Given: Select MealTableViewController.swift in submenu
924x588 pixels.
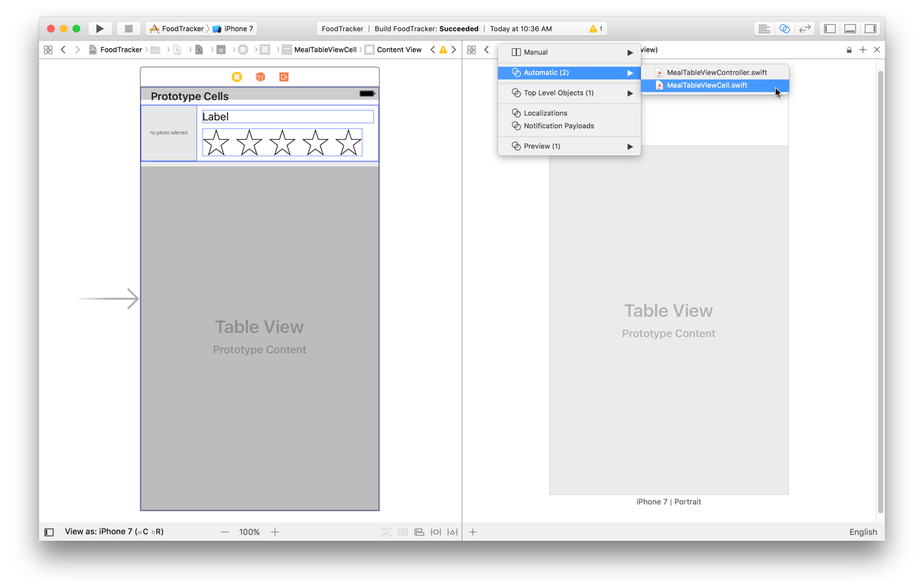Looking at the screenshot, I should click(715, 73).
